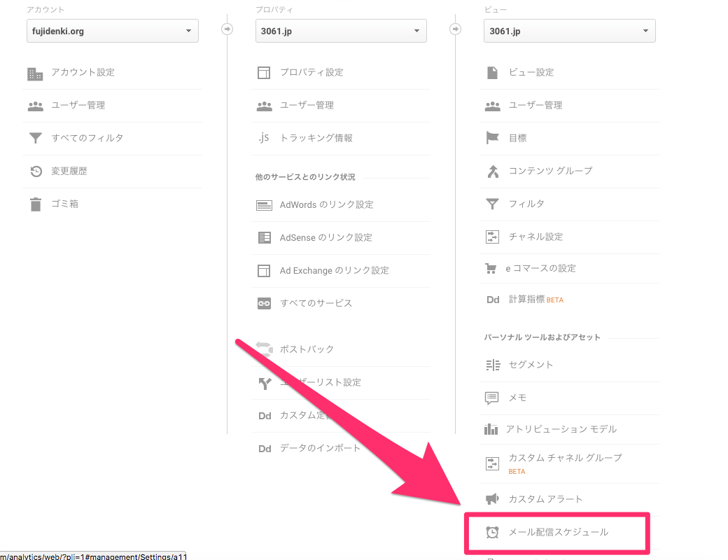
Task: Click the alarm clock icon for メール配信スケジュール
Action: 492,533
